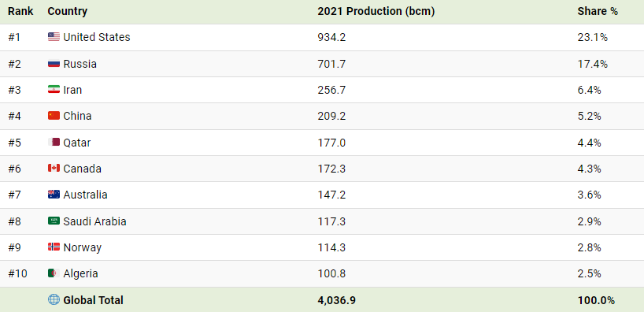The image size is (644, 312).
Task: Click the United States production value 934.2
Action: tap(331, 37)
